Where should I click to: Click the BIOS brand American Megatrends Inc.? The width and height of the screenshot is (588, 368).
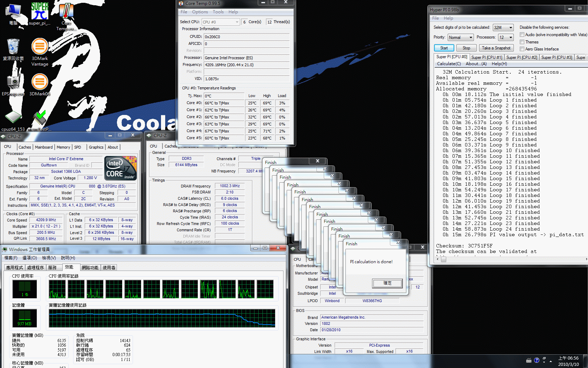pos(372,318)
